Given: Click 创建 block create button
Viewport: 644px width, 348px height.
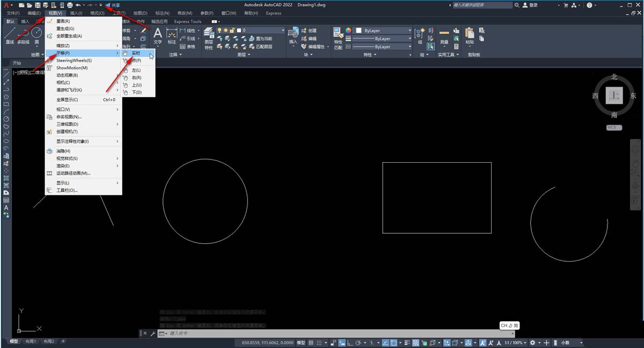Looking at the screenshot, I should click(309, 31).
